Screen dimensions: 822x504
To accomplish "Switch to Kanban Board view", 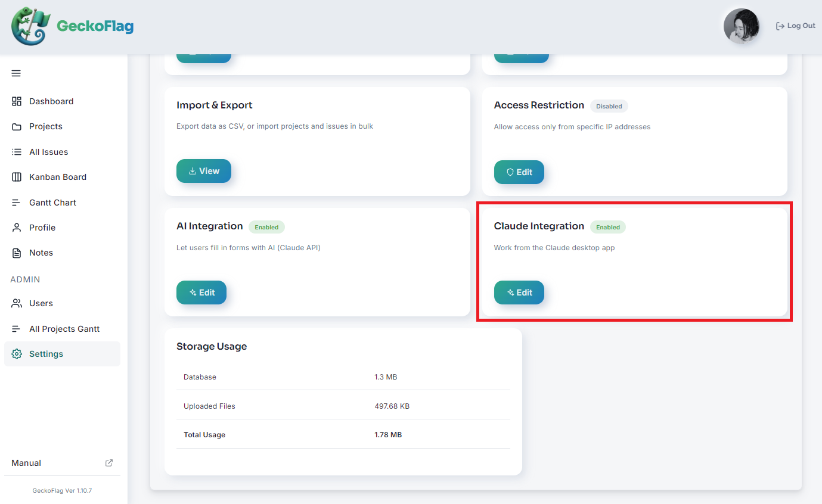I will tap(62, 177).
